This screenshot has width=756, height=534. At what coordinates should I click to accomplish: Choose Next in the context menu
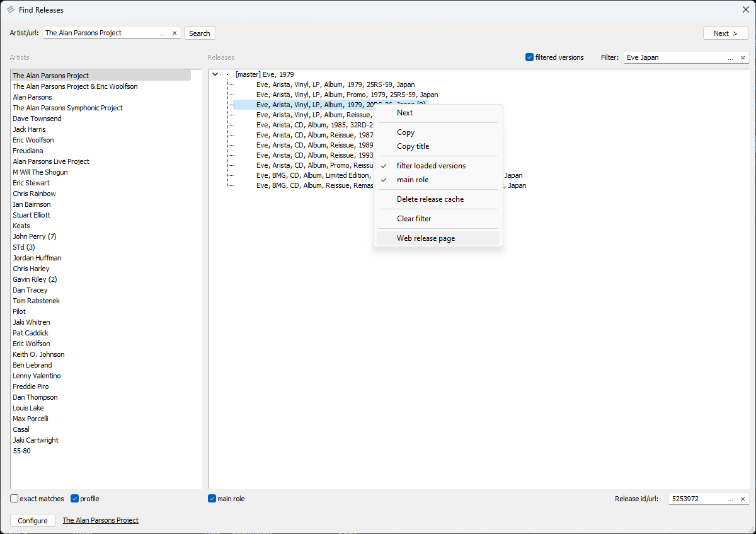click(x=438, y=113)
